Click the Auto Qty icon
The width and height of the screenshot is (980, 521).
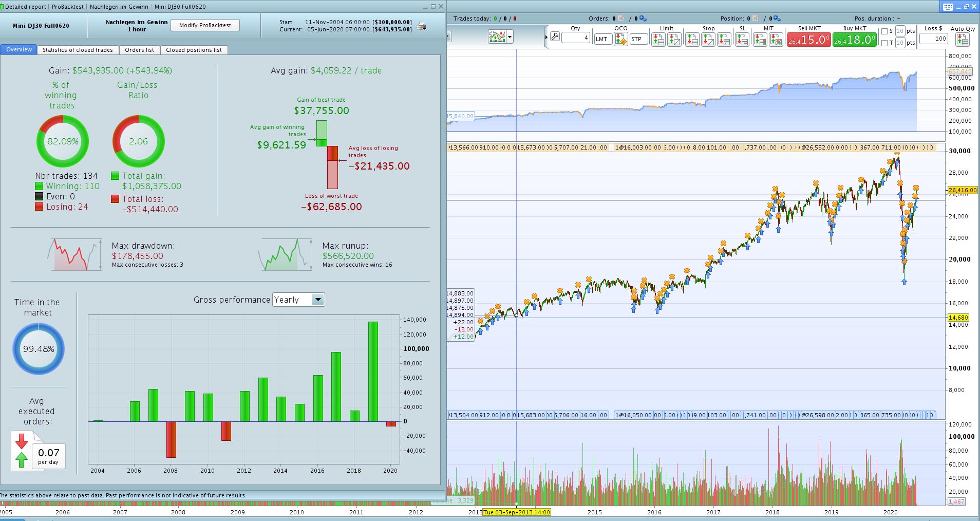click(963, 40)
